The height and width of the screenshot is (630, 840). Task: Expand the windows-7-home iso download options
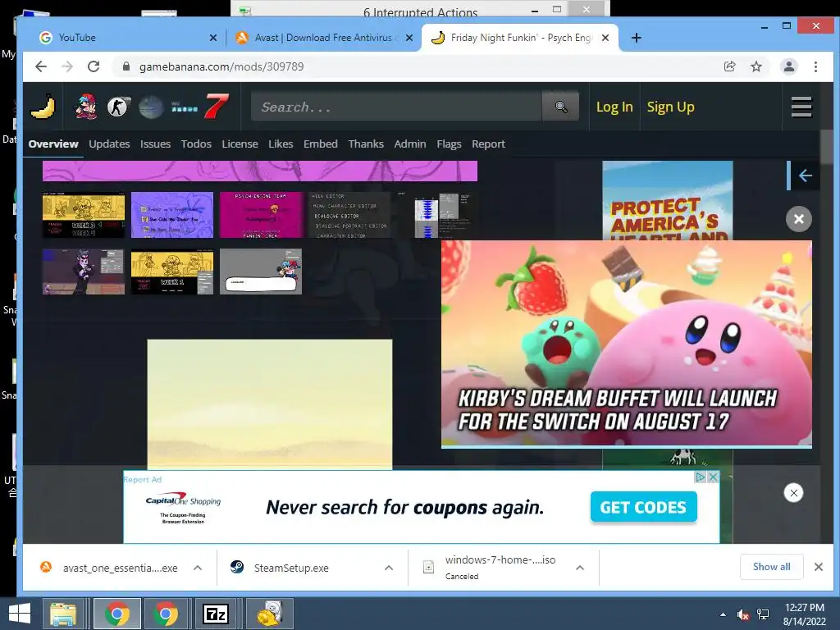(580, 568)
